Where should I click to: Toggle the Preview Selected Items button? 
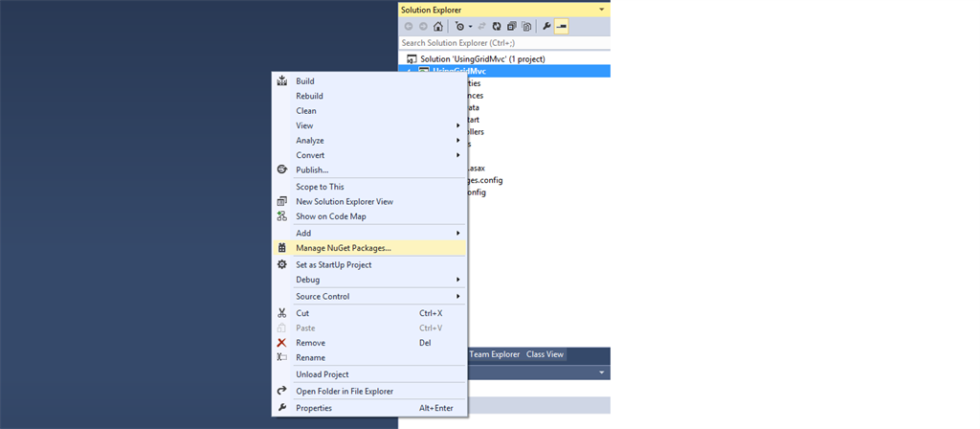(561, 26)
